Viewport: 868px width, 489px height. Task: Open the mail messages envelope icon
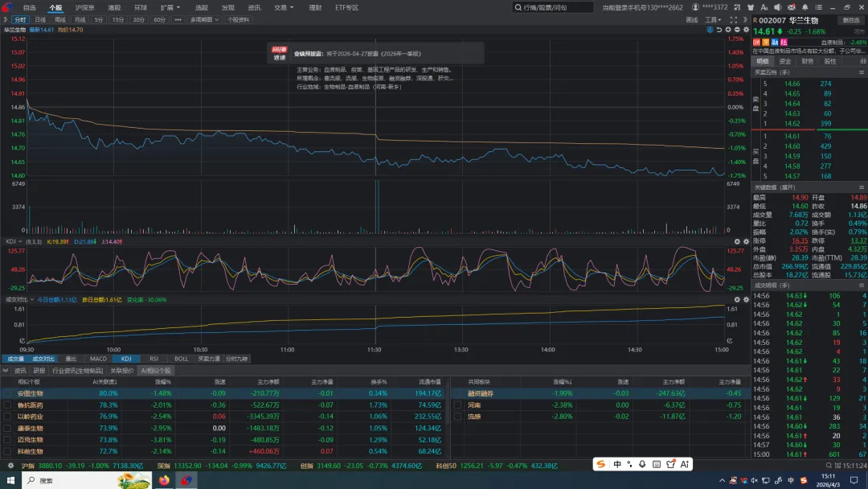(792, 7)
